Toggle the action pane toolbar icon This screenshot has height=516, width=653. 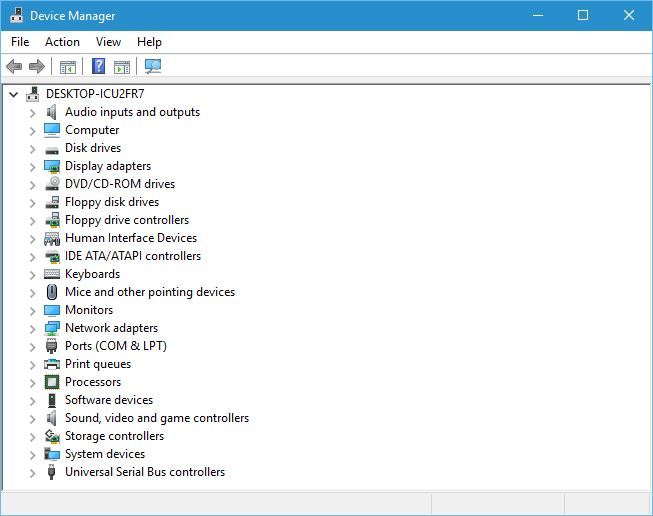(122, 67)
